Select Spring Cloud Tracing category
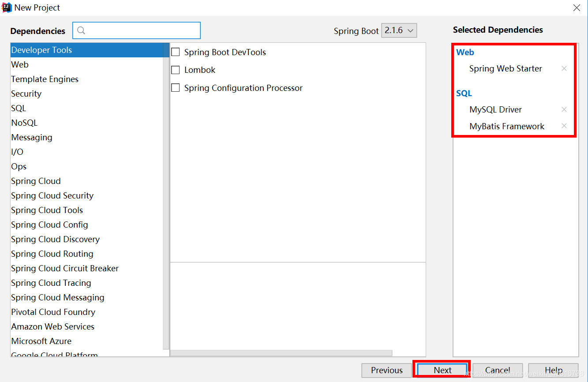The image size is (588, 382). click(86, 283)
